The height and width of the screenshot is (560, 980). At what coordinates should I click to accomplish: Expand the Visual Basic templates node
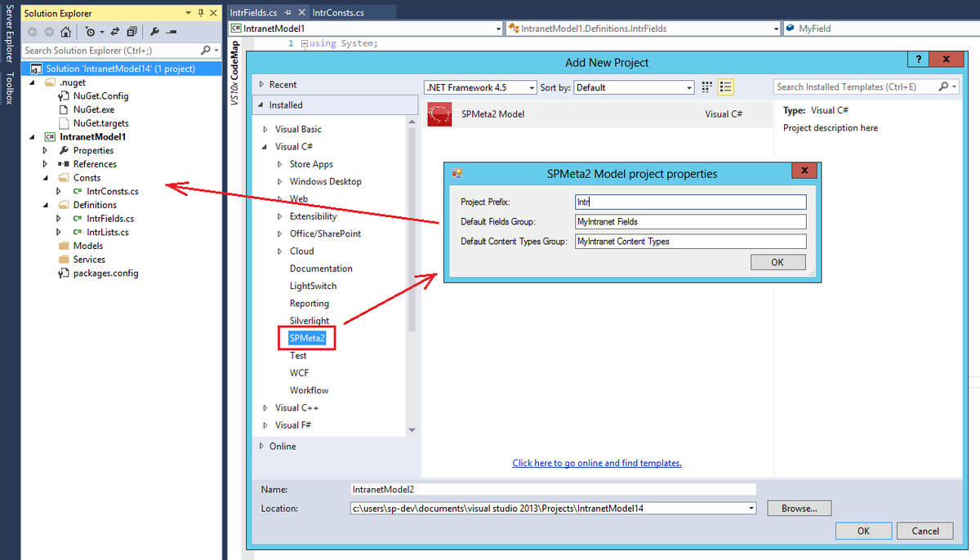(265, 128)
